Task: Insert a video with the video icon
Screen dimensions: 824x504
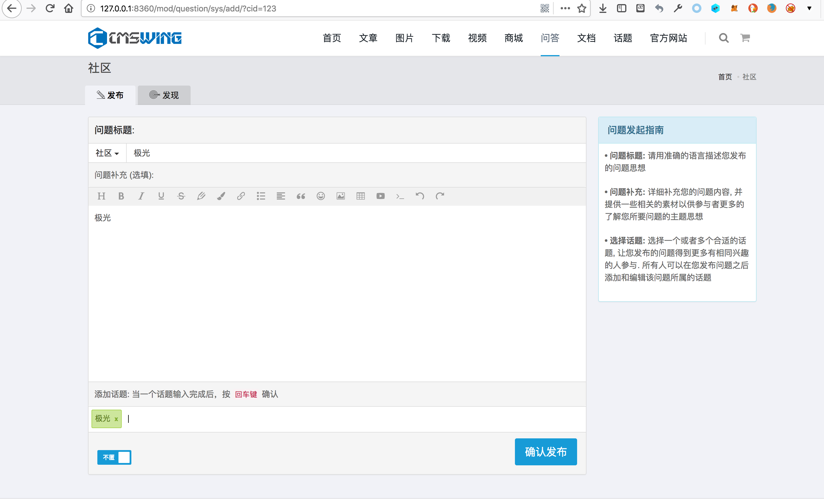Action: 380,196
